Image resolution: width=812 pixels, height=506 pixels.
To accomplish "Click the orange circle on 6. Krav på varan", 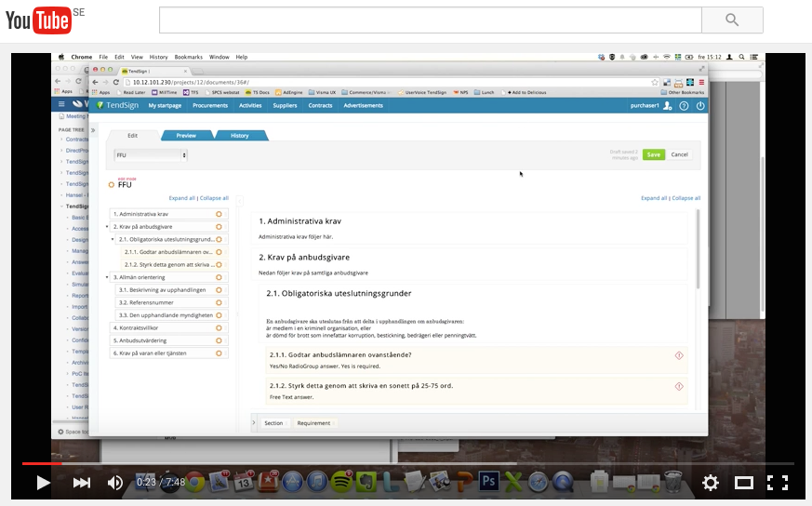I will pos(219,353).
